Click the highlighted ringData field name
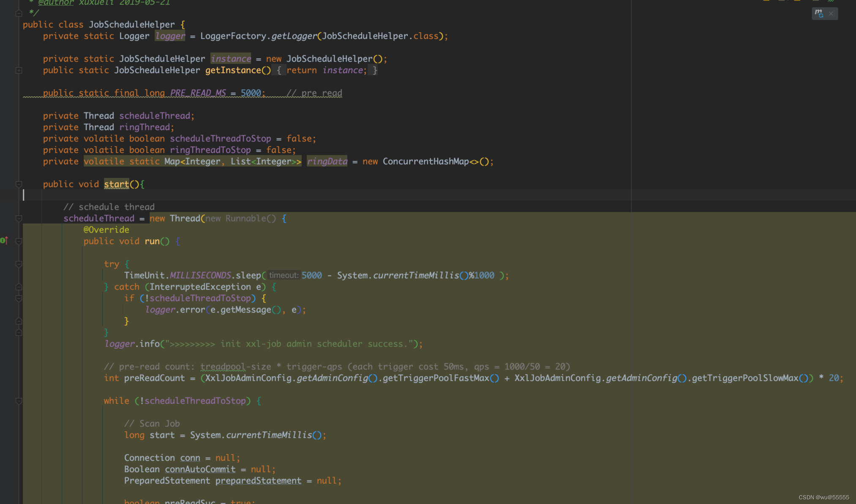This screenshot has height=504, width=856. [327, 161]
